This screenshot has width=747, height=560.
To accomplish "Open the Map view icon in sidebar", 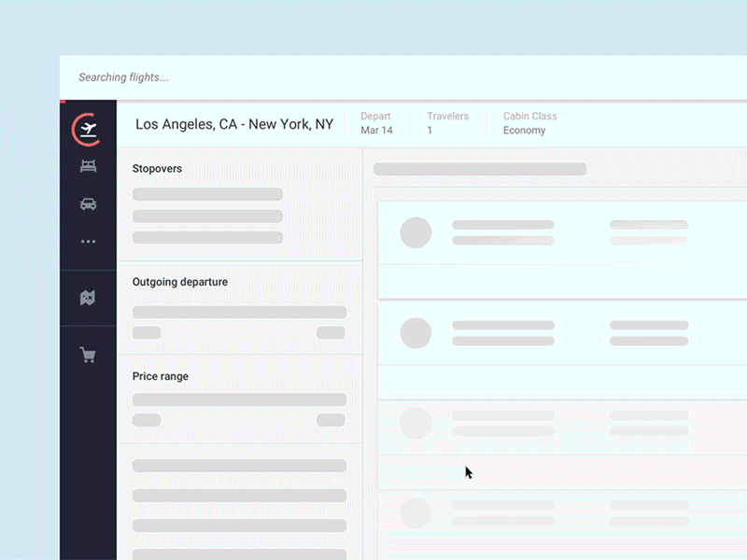I will click(88, 297).
